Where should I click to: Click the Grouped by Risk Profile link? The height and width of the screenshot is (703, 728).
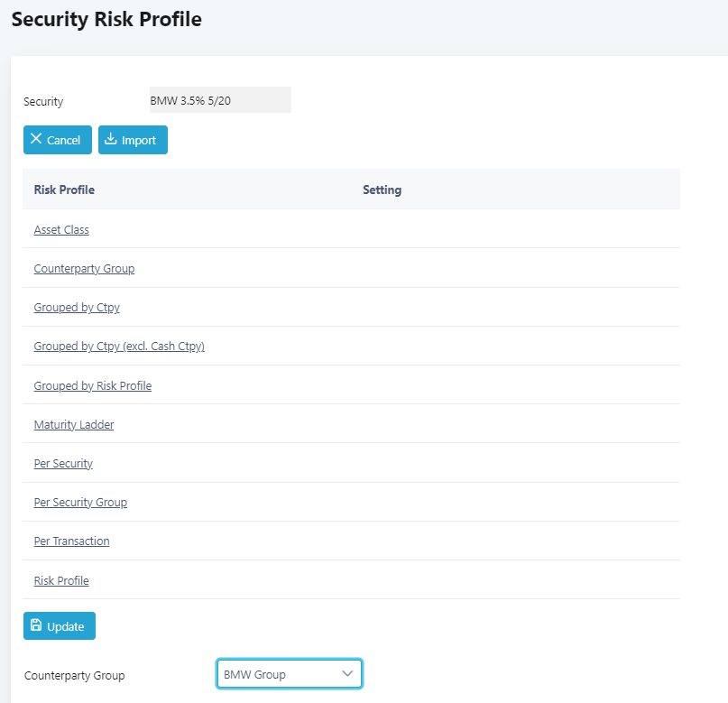click(x=92, y=386)
